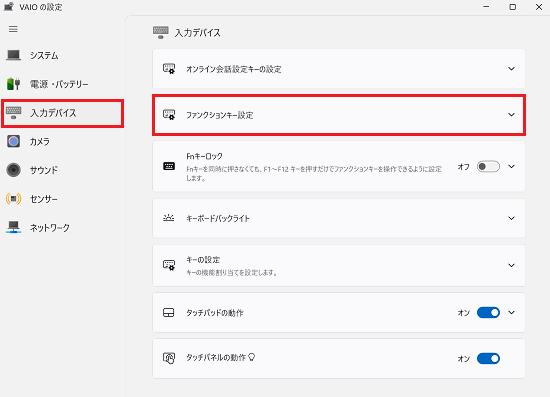Click the オフ status text for Fnキーロック
Screen dimensions: 550x397
[x=463, y=167]
